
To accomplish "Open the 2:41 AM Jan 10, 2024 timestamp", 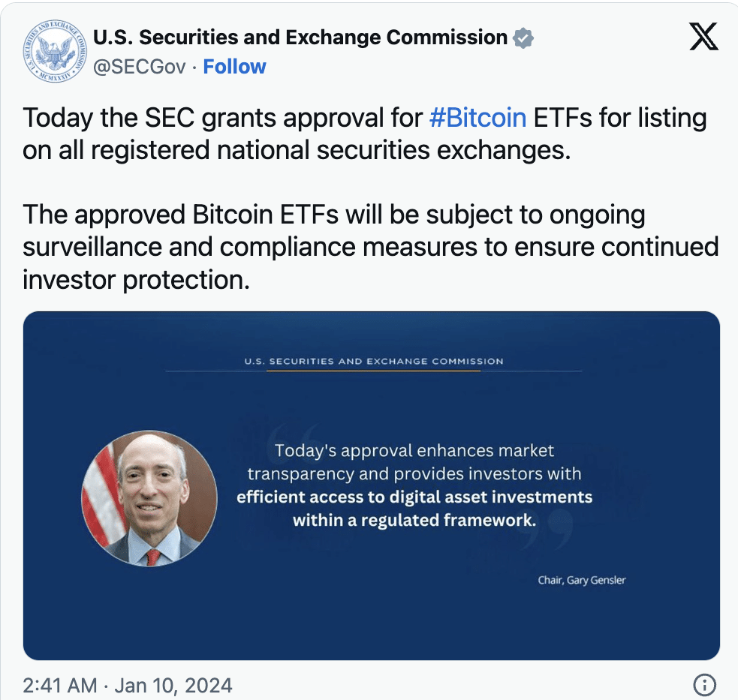I will click(128, 685).
